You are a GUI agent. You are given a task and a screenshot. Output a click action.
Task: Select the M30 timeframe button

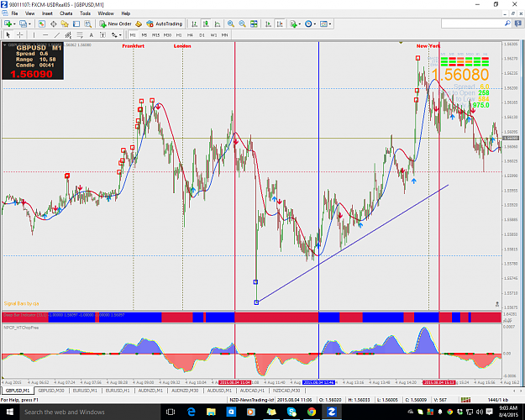tap(167, 34)
